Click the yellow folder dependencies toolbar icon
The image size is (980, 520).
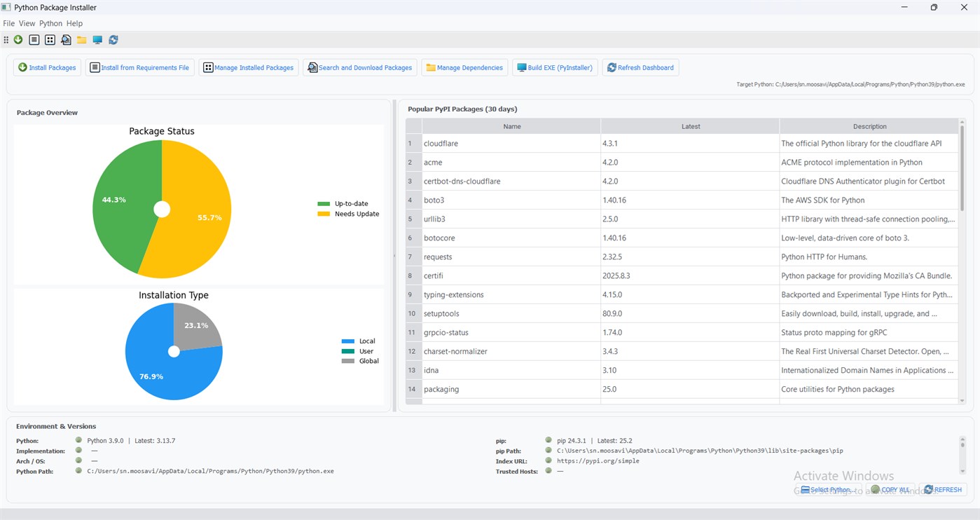[82, 40]
